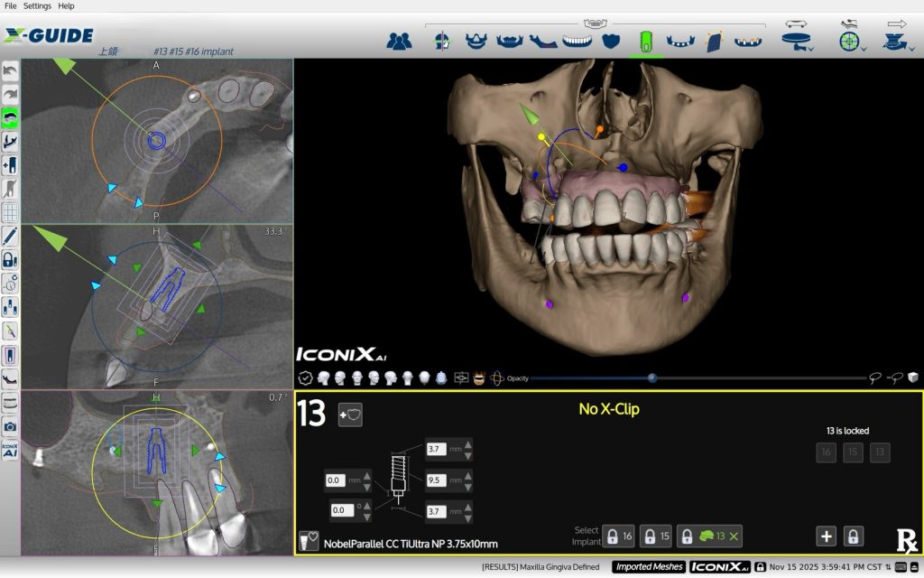Open the IconiX AI tool in sidebar
Image resolution: width=924 pixels, height=578 pixels.
[10, 450]
